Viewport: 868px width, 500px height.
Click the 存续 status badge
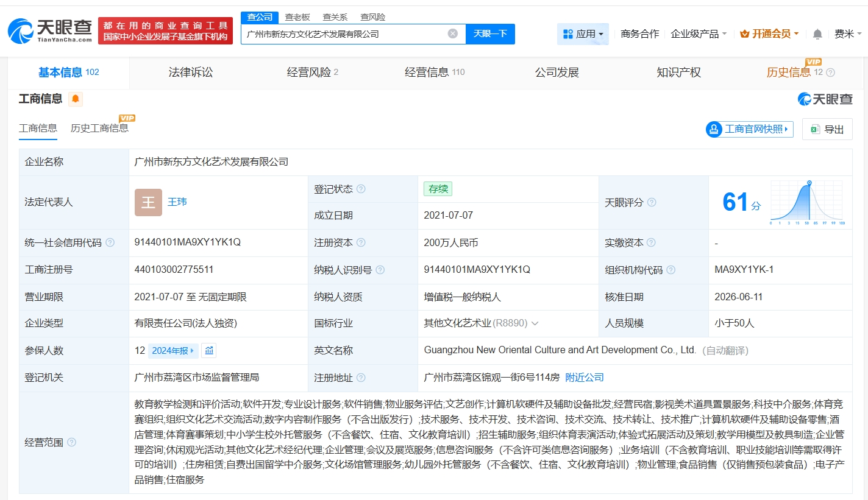438,189
